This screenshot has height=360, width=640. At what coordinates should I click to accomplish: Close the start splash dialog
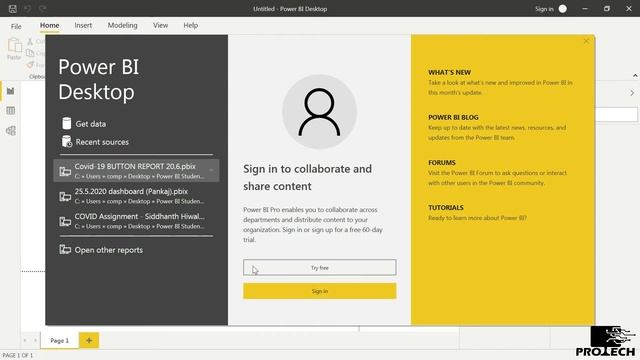click(586, 41)
